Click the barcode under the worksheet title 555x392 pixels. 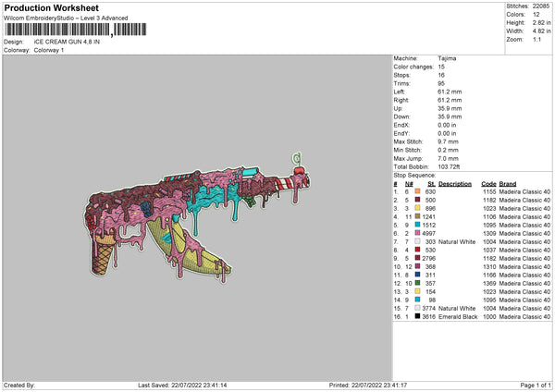76,30
